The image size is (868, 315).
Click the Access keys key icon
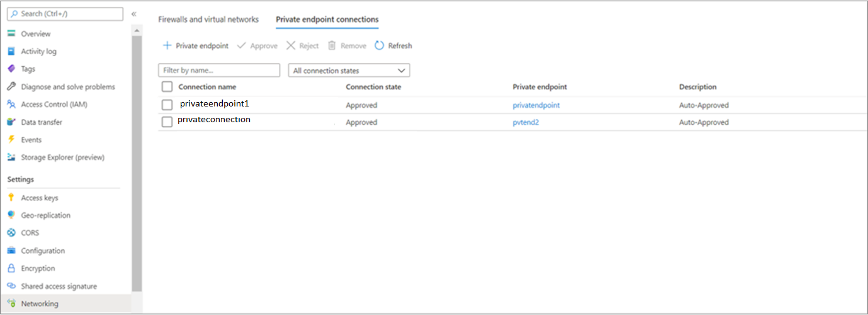point(11,198)
